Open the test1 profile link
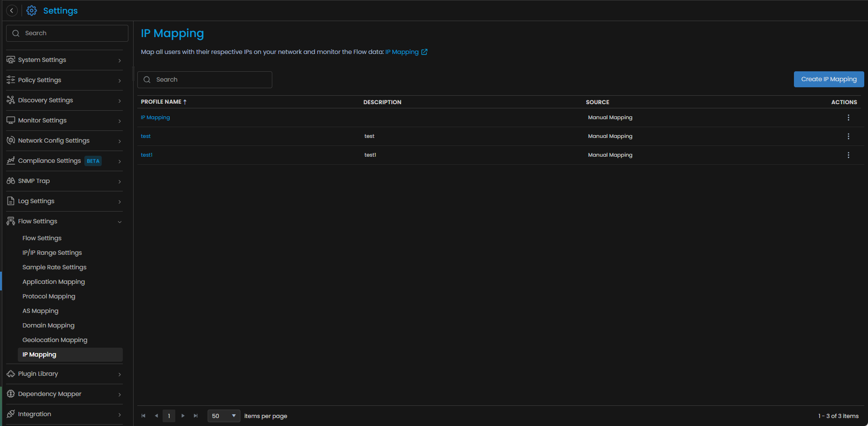The image size is (868, 426). [x=147, y=155]
